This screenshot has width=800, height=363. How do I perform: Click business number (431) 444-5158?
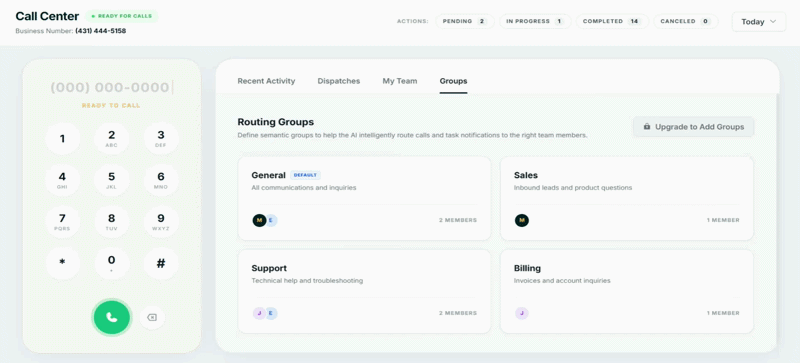(101, 31)
